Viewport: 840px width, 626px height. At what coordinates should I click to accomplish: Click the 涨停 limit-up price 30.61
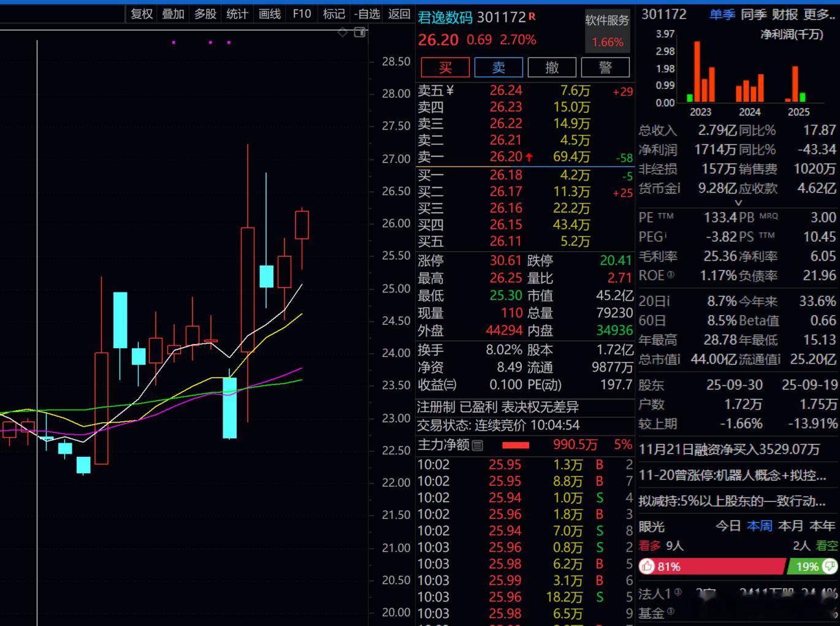coord(505,261)
